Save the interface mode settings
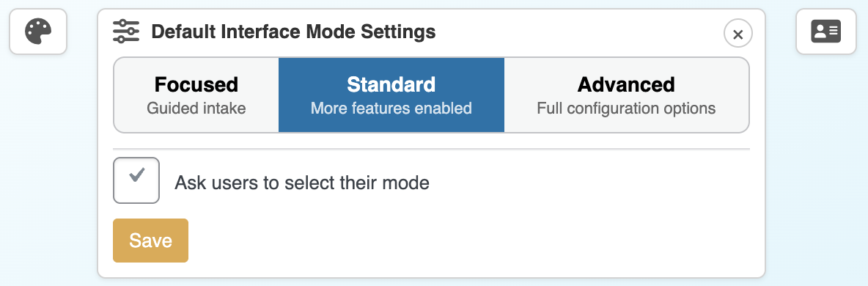 150,241
